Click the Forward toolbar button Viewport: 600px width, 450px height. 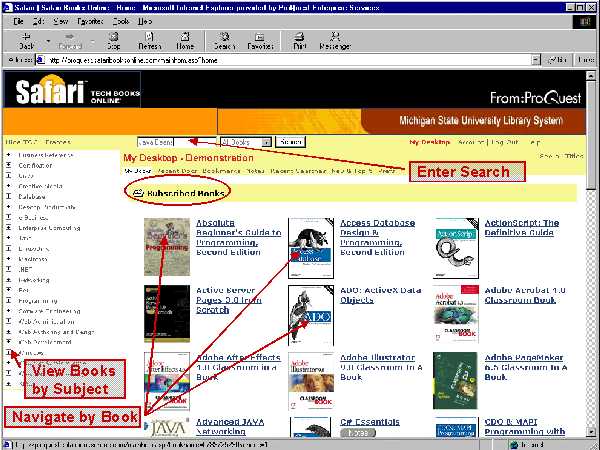pyautogui.click(x=70, y=41)
